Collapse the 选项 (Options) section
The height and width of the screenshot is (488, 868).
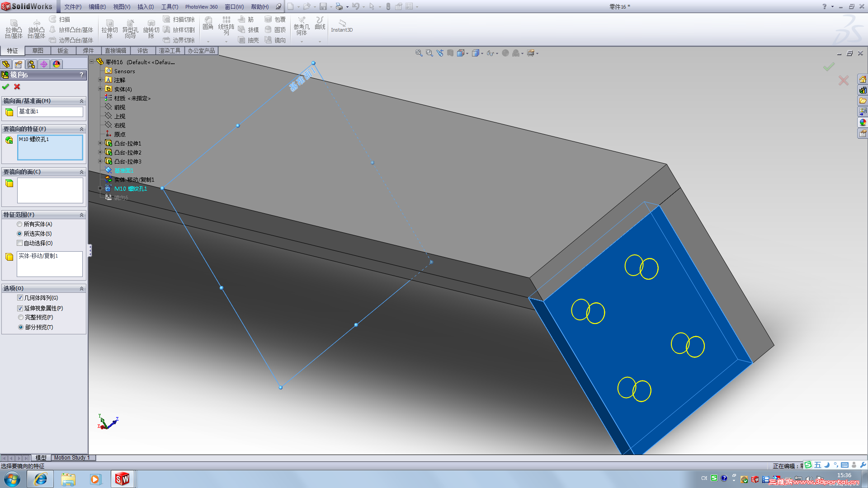(x=81, y=289)
